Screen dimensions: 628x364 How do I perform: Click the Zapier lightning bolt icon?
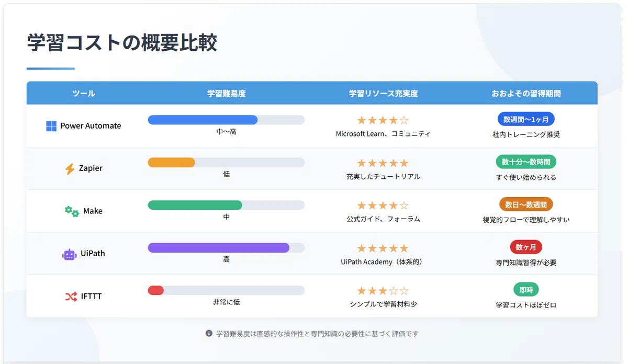(70, 169)
